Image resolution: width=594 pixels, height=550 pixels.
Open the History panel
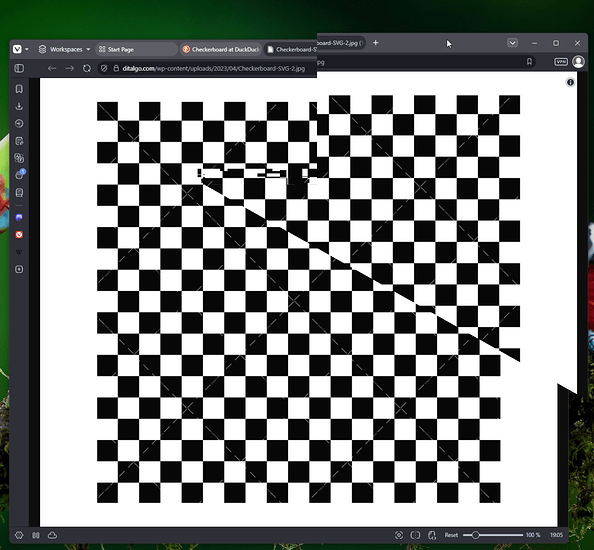(x=19, y=123)
